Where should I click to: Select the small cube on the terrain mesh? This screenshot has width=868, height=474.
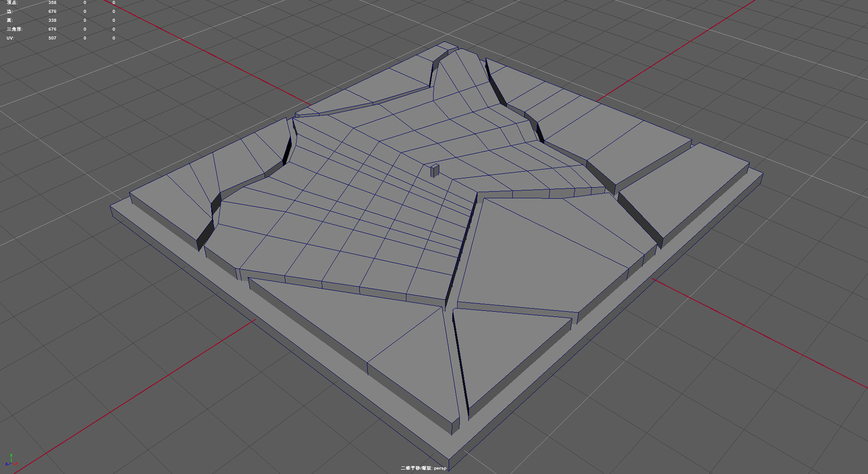point(434,170)
